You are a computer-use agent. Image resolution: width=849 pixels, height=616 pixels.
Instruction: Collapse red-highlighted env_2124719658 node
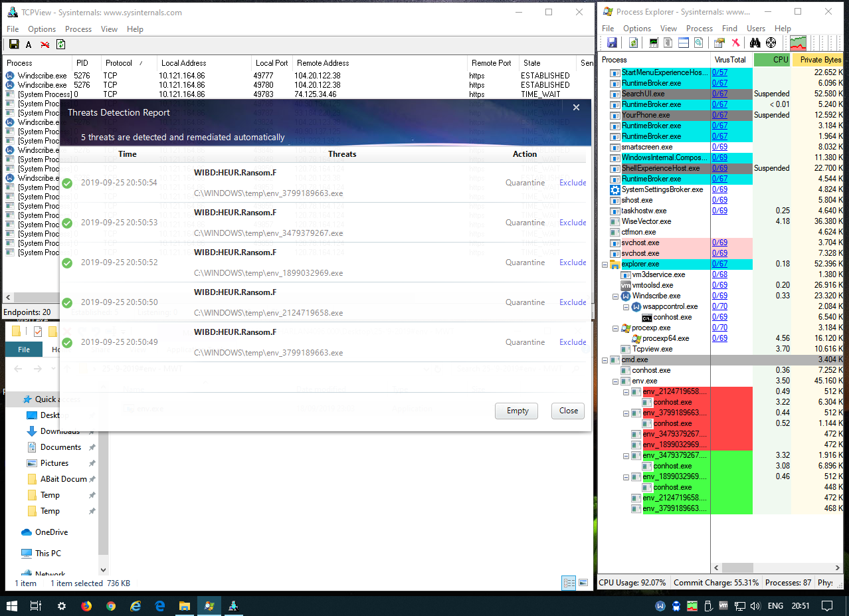626,391
